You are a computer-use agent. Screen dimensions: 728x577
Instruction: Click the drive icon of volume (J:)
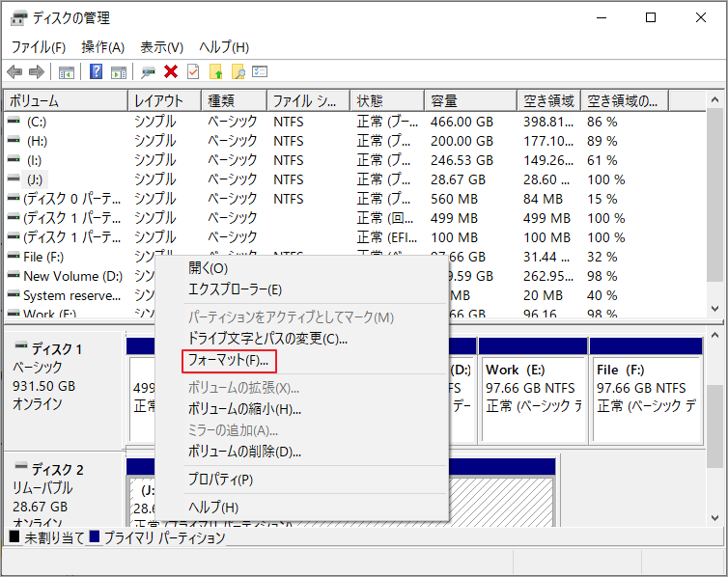[14, 179]
